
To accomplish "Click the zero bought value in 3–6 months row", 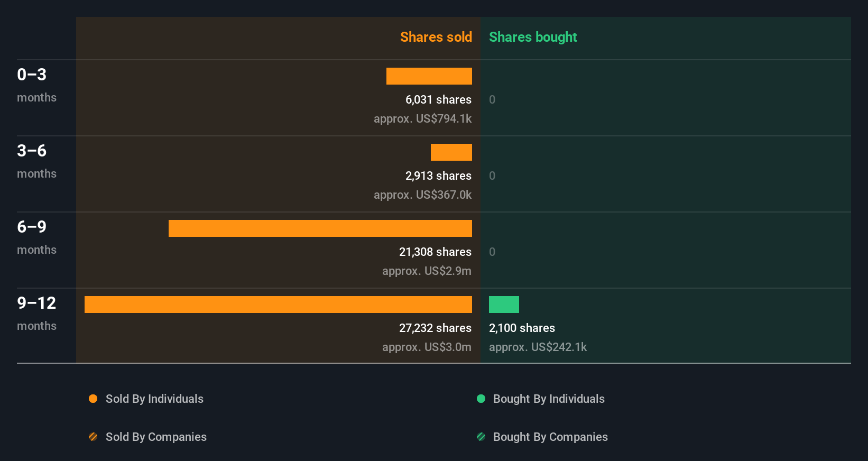I will (x=492, y=176).
